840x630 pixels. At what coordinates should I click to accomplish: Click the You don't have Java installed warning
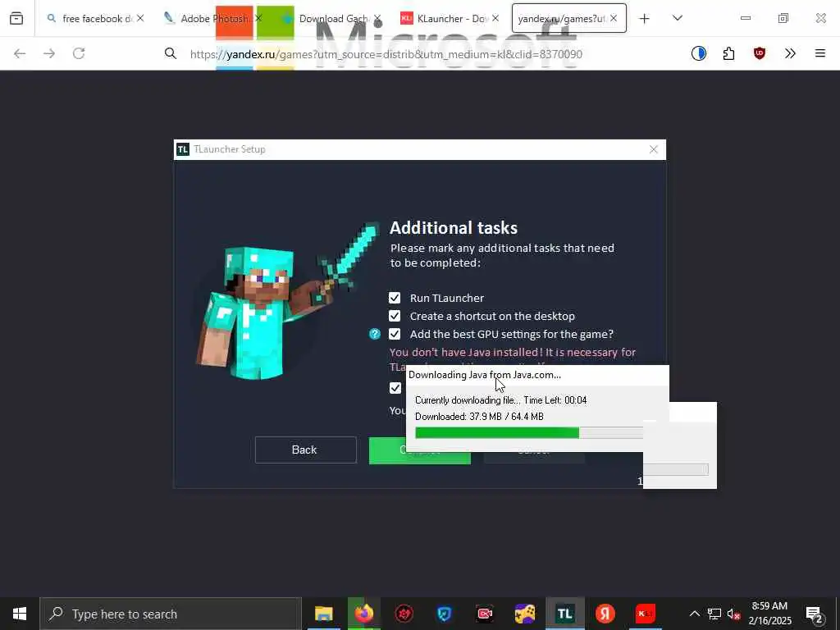coord(513,353)
